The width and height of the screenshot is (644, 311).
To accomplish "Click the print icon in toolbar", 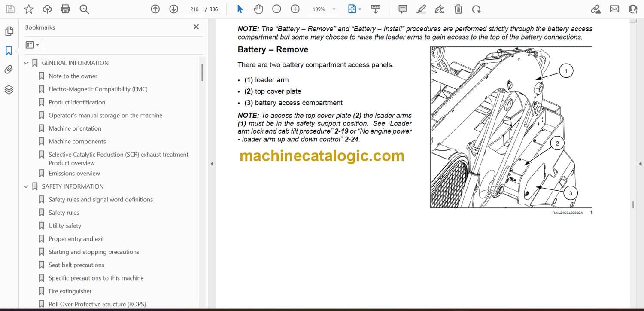I will point(65,9).
